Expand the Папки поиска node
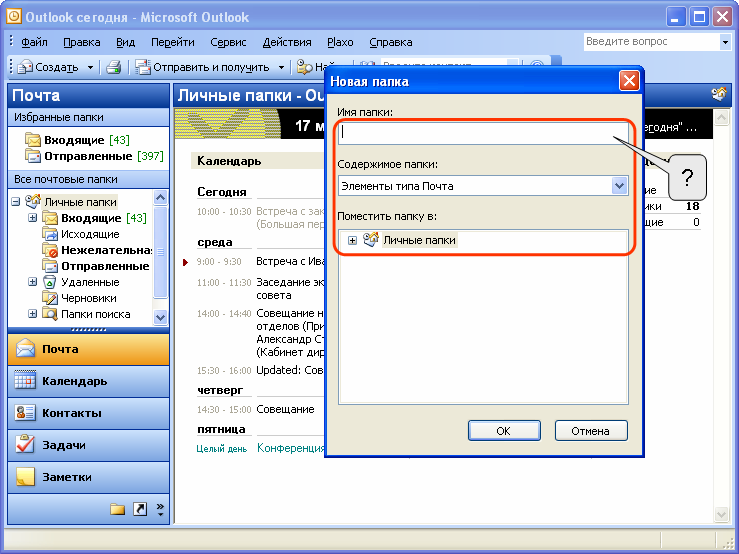This screenshot has width=739, height=554. click(x=32, y=314)
